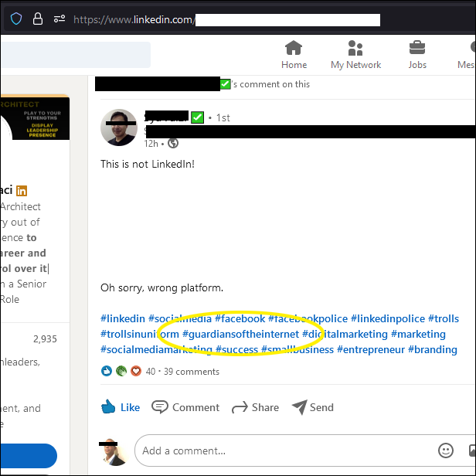Click the globe public visibility icon
This screenshot has width=476, height=476.
coord(173,143)
